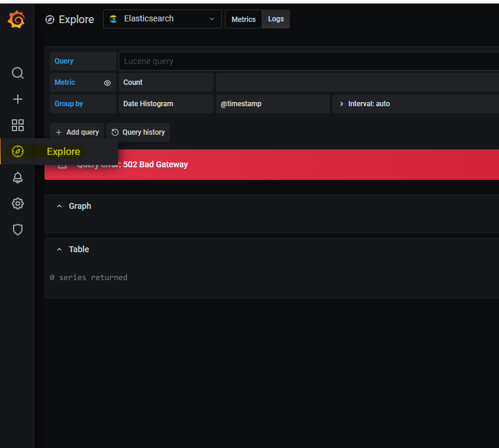This screenshot has height=448, width=499.
Task: Open the Grafana home logo
Action: pyautogui.click(x=16, y=20)
